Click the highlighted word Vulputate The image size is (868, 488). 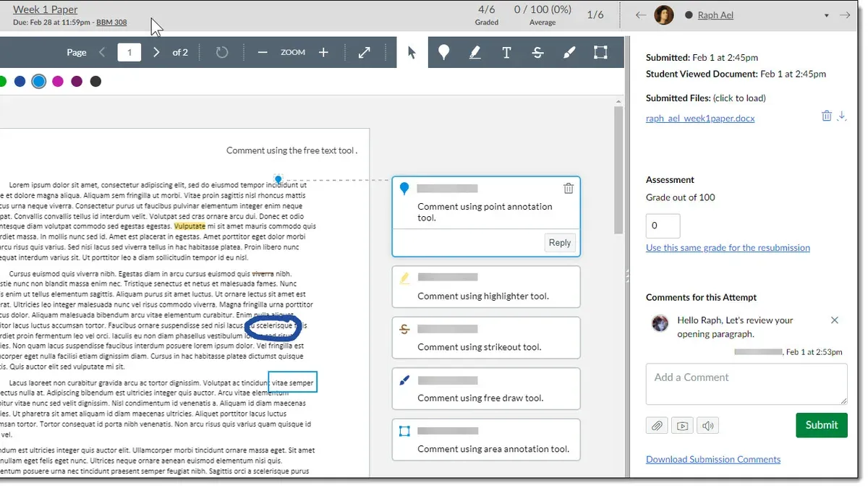coord(190,226)
